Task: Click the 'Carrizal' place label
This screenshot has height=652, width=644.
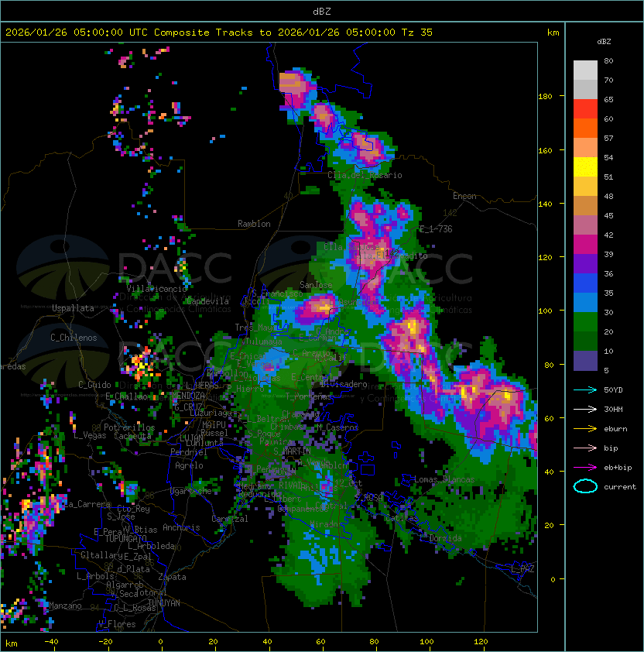Action: (230, 519)
